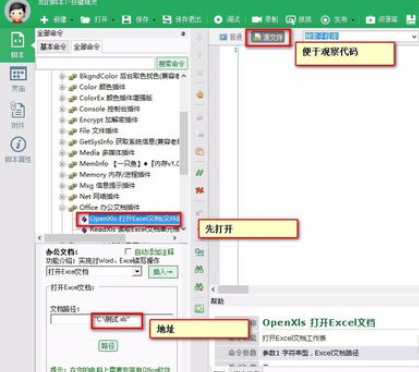Click the orange hand icon in editor strip

pos(200,95)
